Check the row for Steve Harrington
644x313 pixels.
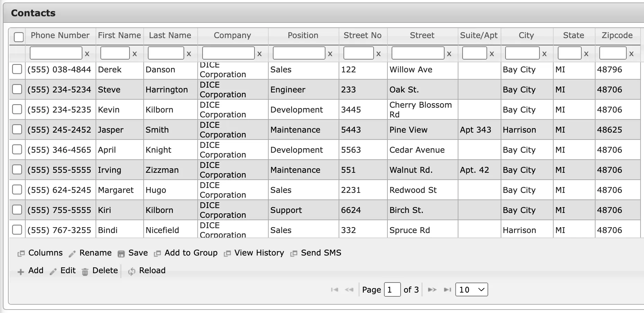tap(17, 89)
